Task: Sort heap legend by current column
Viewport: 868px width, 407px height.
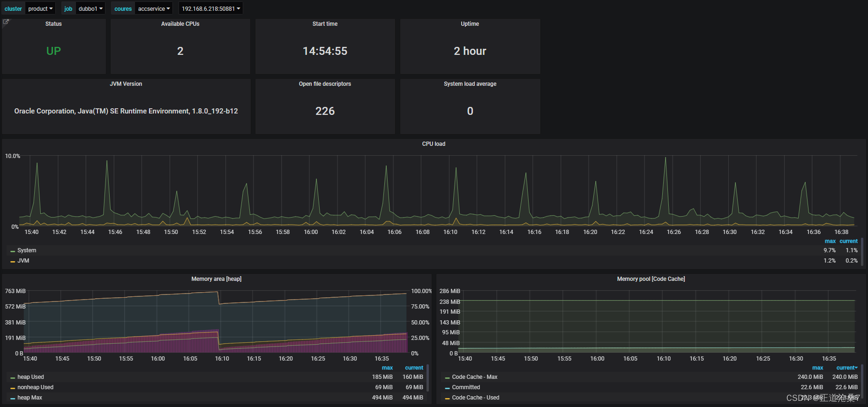Action: [414, 368]
